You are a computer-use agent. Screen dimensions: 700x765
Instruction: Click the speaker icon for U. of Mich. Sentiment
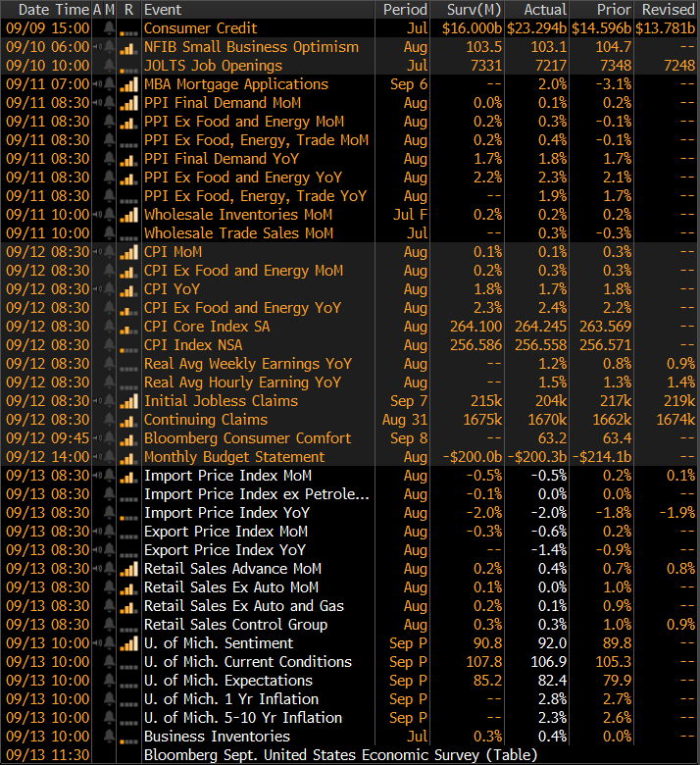click(98, 643)
